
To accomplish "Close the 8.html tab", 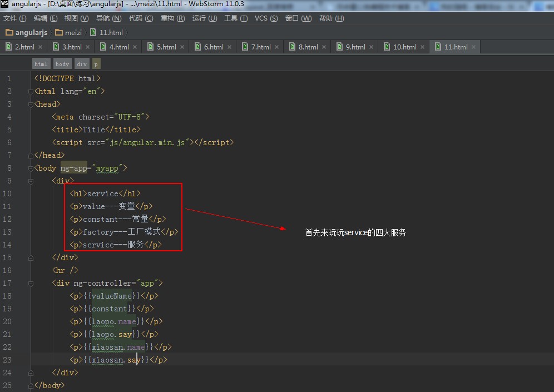I will (324, 47).
